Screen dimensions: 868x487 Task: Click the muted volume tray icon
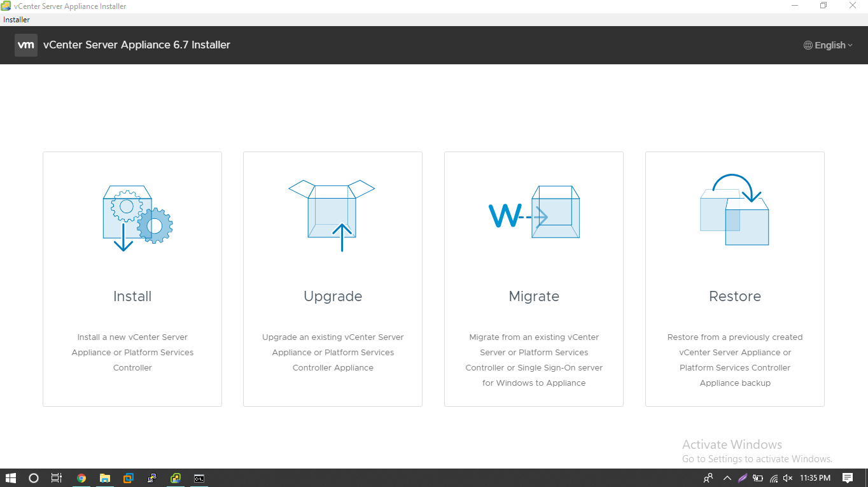pos(788,478)
